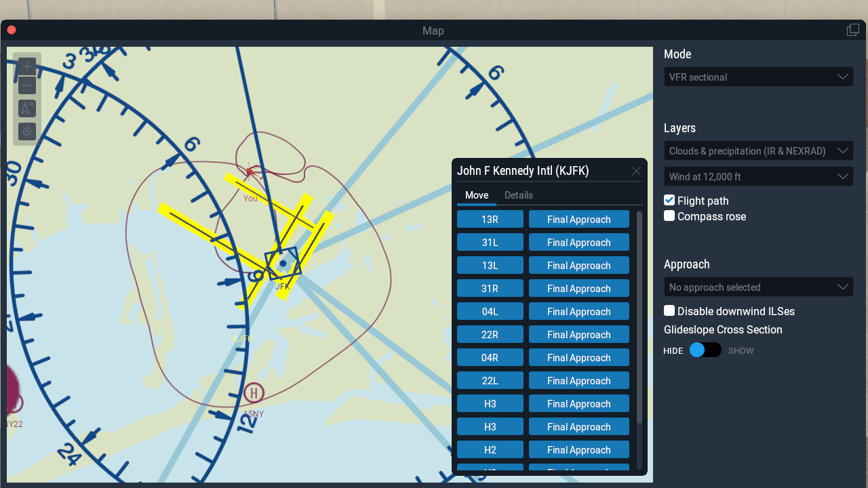Select the JFK VOR symbol on the map
Screen dimensions: 868x488
(283, 263)
